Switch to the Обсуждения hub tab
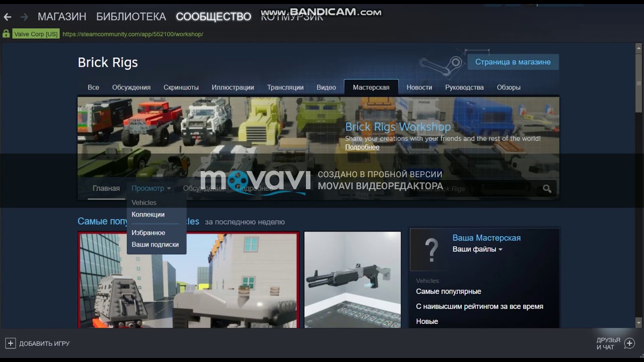Screen dimensions: 644x362 coord(131,87)
